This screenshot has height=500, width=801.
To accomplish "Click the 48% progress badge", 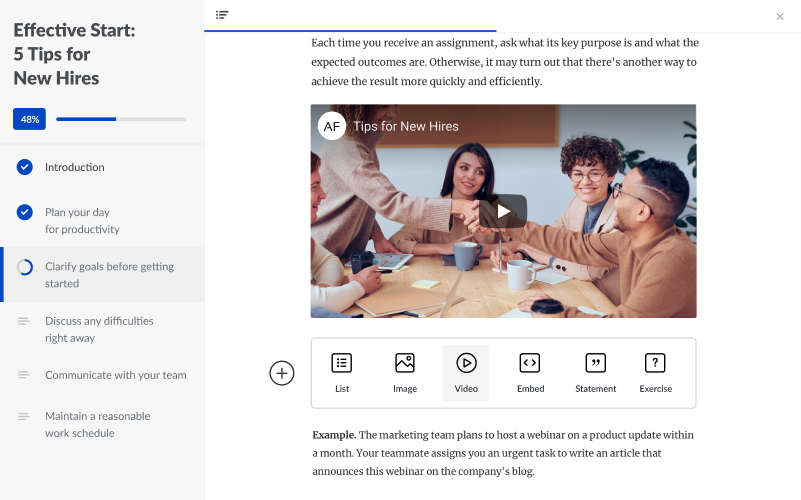I will pos(30,119).
